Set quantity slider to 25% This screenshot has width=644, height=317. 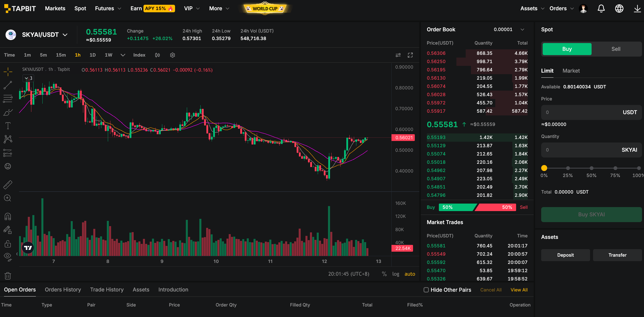(x=568, y=168)
